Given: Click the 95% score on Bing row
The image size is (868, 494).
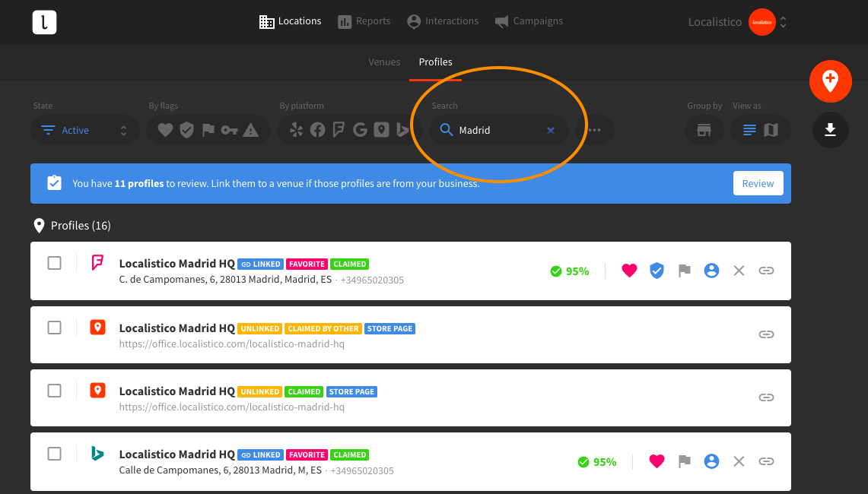Looking at the screenshot, I should pyautogui.click(x=596, y=462).
